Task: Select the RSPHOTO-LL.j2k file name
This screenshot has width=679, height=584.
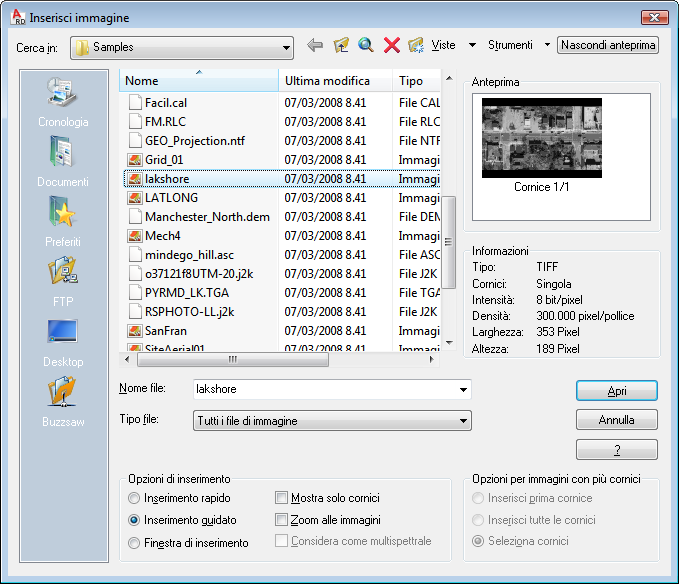Action: point(189,312)
